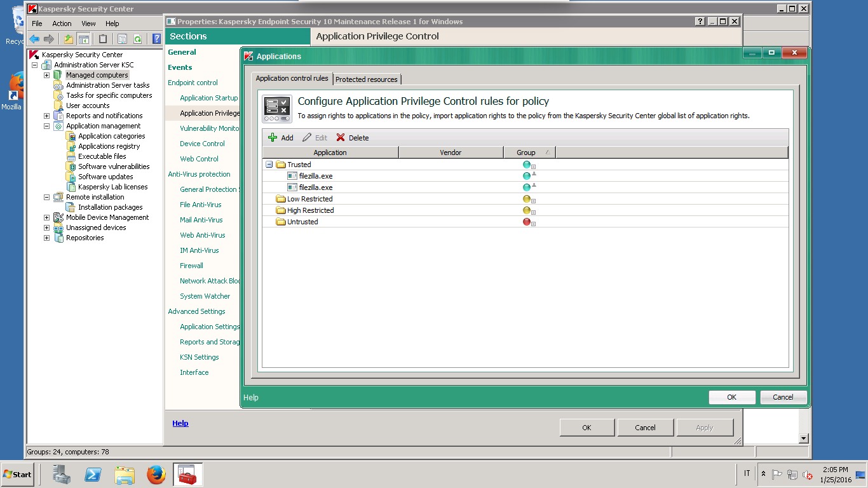Click the red group ball in the Untrusted row
The image size is (868, 488).
click(526, 222)
